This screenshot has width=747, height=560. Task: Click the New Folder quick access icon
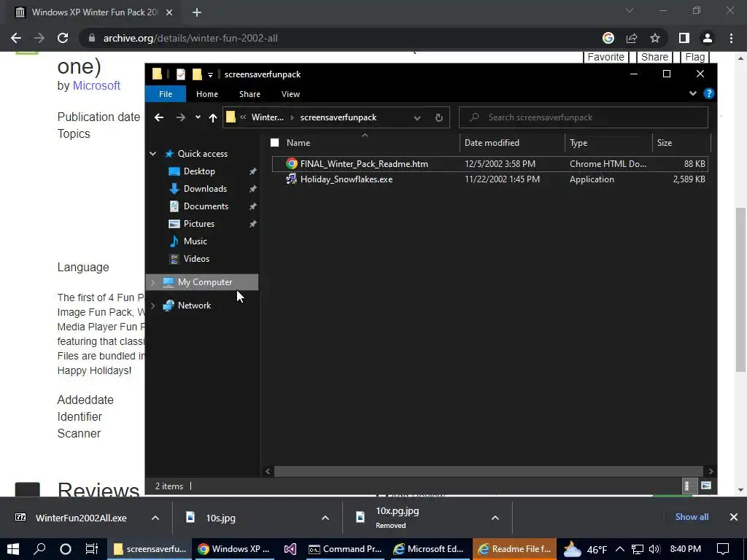[x=197, y=74]
